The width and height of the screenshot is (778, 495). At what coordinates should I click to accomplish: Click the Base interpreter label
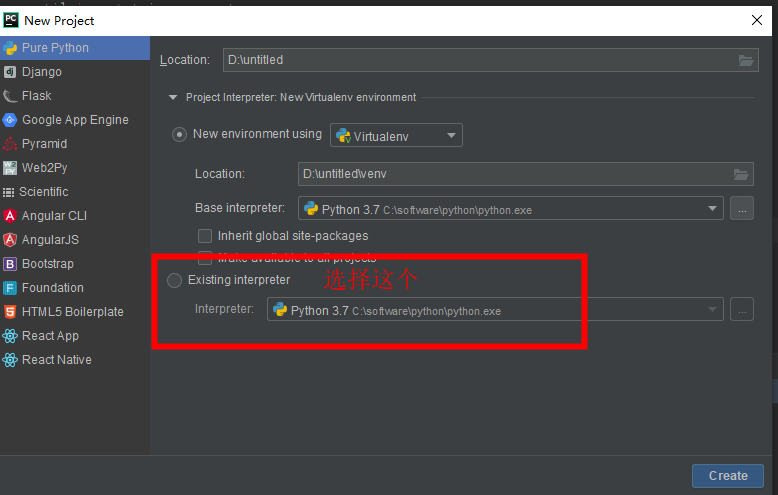(x=240, y=208)
